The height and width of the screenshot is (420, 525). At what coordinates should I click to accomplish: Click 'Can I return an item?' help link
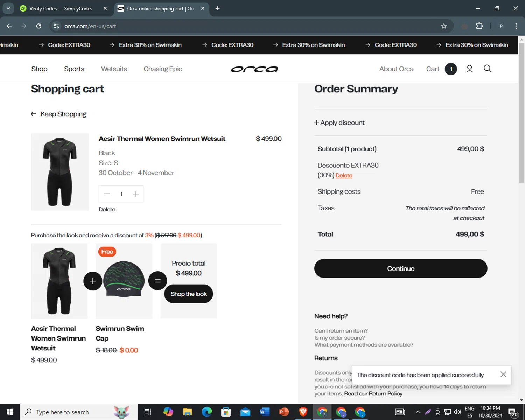(341, 331)
